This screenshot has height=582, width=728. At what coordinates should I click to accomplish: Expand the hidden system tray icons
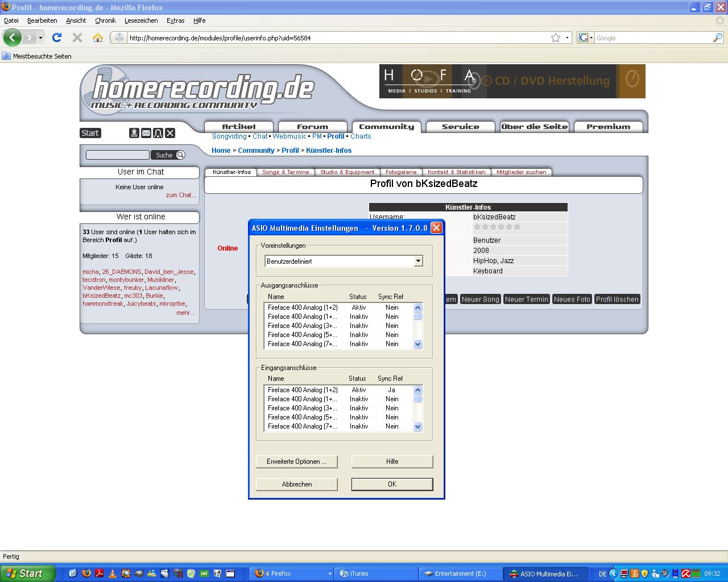point(614,574)
